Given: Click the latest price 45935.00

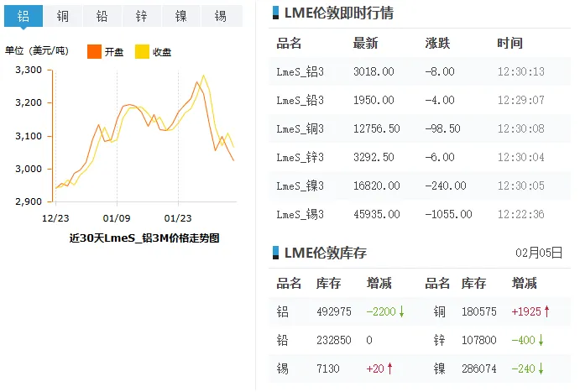Looking at the screenshot, I should (377, 214).
